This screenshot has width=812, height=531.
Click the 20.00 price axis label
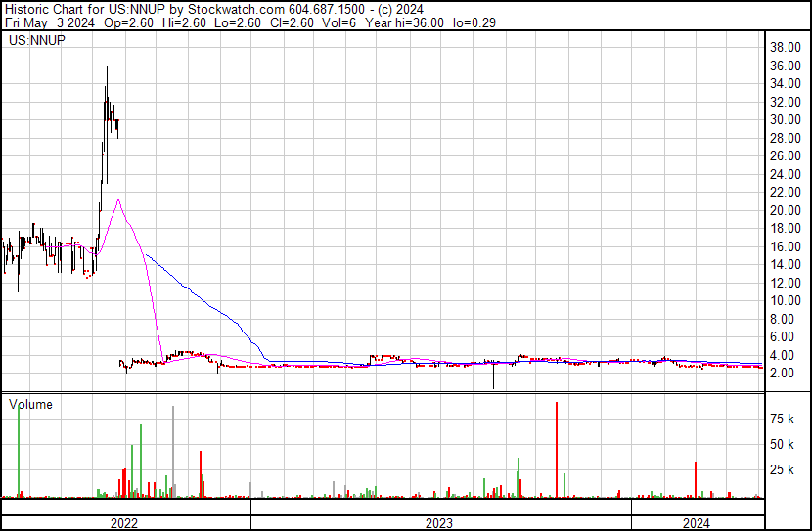tap(786, 210)
